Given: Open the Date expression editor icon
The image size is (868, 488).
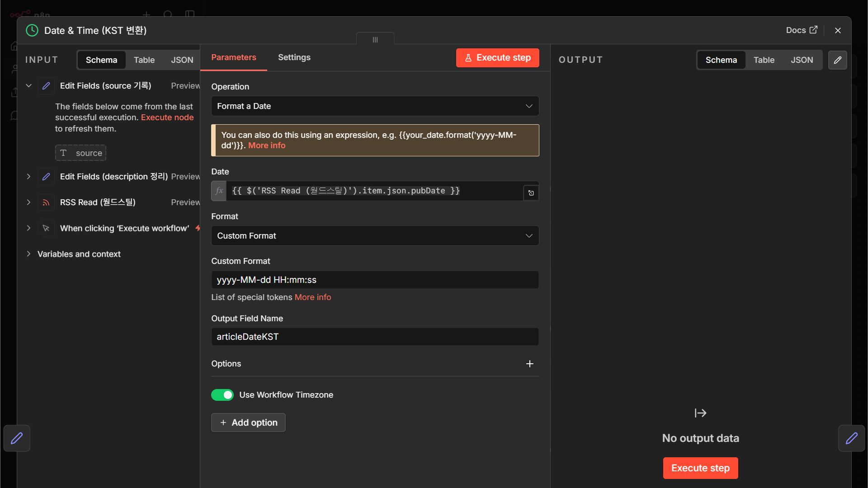Looking at the screenshot, I should click(531, 193).
